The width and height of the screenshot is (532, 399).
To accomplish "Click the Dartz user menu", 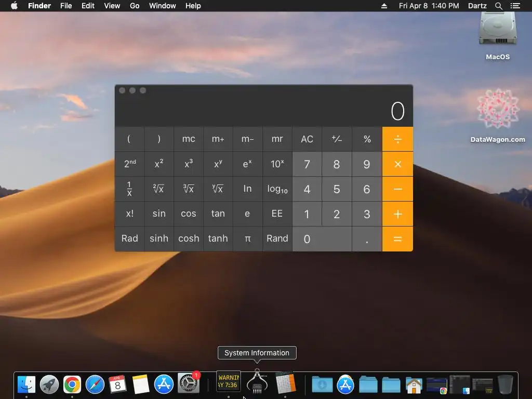I will click(477, 6).
